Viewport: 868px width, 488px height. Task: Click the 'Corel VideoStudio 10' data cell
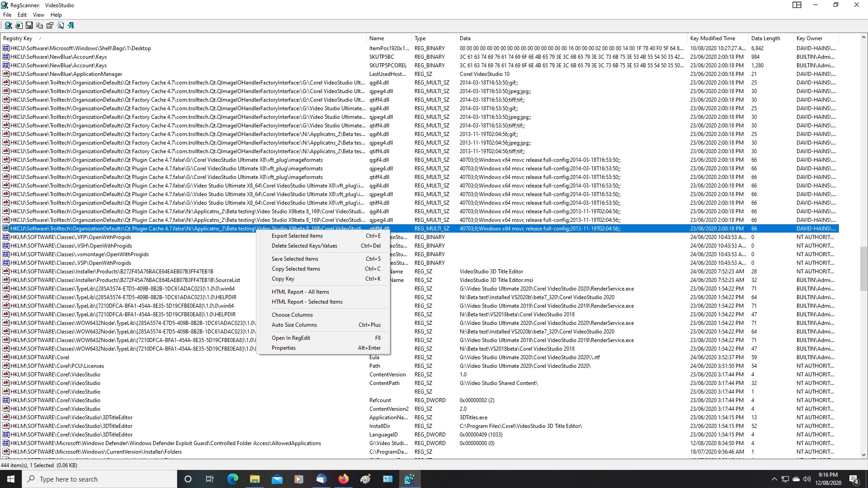tap(484, 74)
